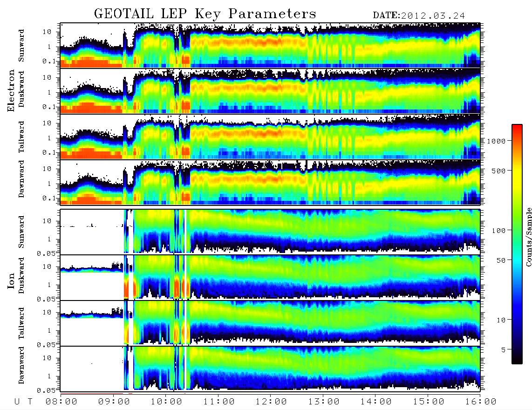Click the 10:00 time axis label
The image size is (532, 410).
[x=166, y=402]
